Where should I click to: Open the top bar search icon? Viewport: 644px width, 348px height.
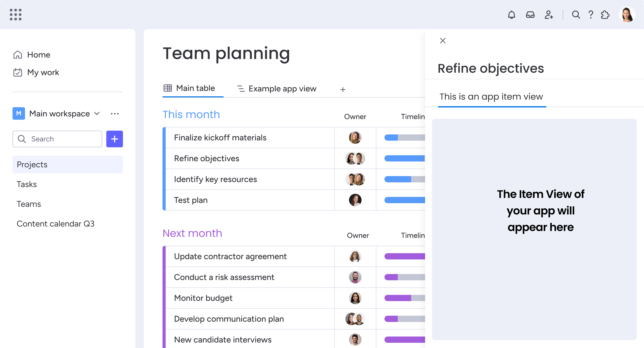(576, 15)
